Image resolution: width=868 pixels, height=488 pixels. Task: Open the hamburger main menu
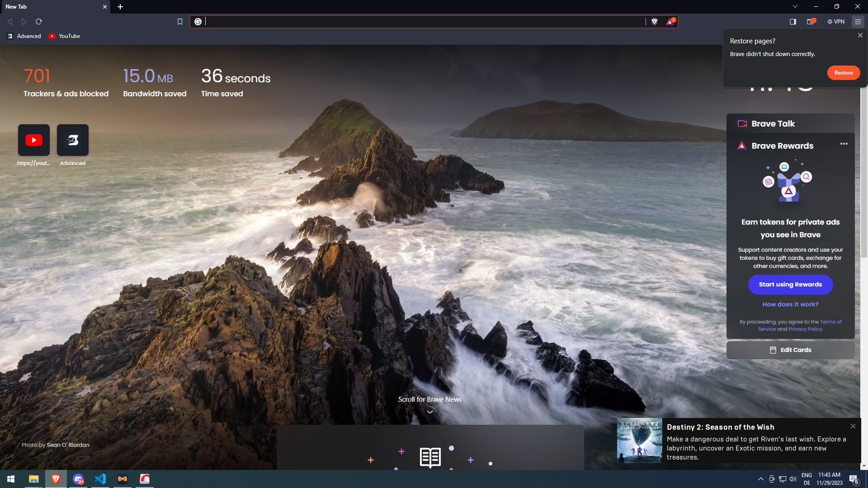coord(858,22)
